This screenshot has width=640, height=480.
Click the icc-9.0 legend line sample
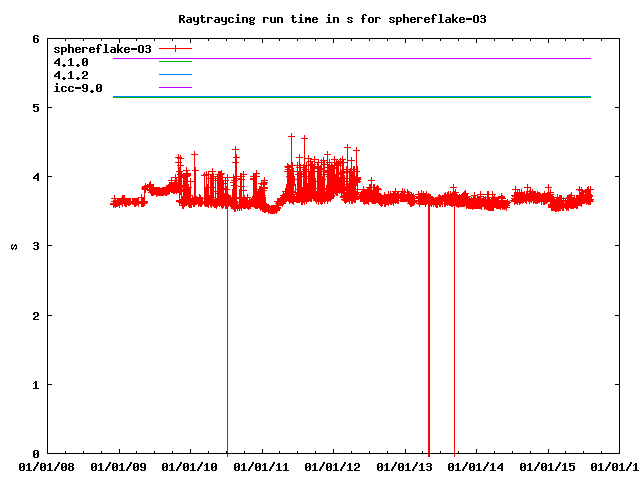[x=174, y=88]
